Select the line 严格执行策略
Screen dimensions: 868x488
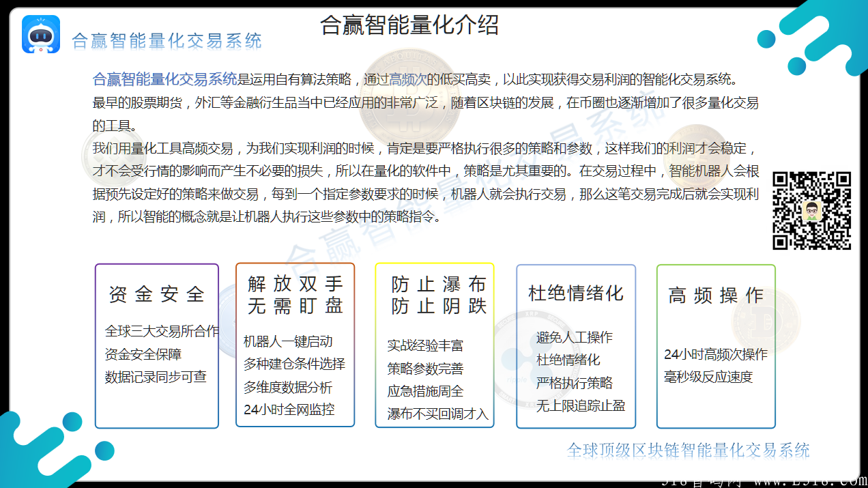tap(575, 382)
